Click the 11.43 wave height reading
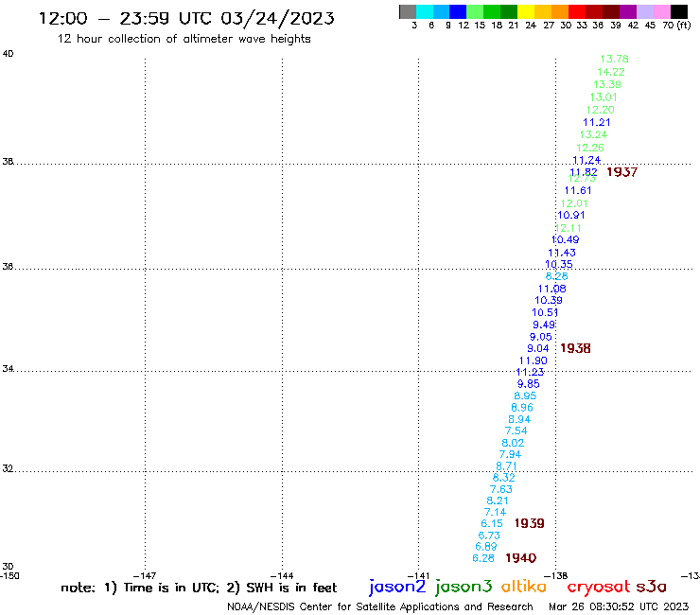The width and height of the screenshot is (700, 615). 562,253
